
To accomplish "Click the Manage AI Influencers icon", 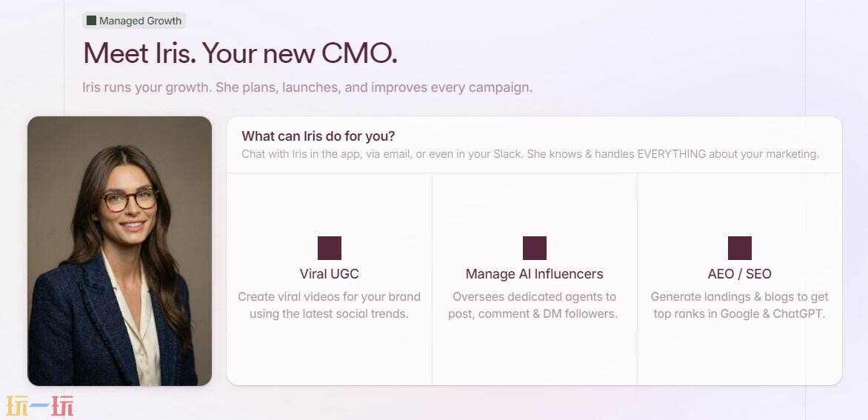I will click(x=534, y=248).
